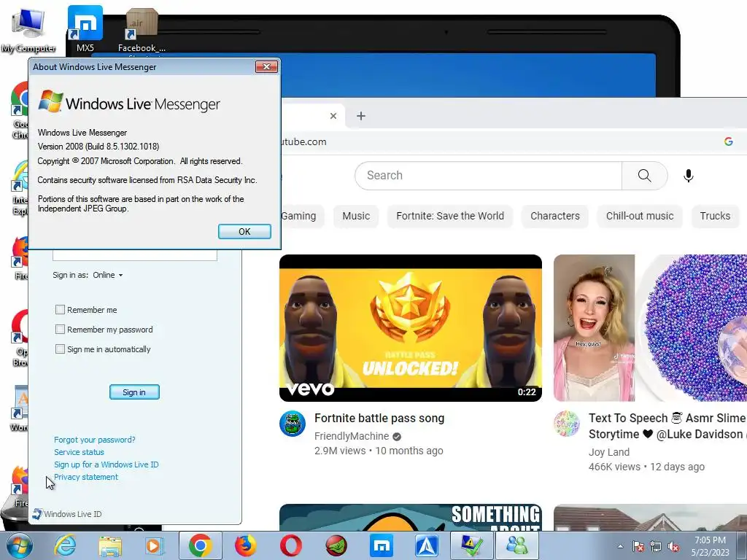Screen dimensions: 747x560
Task: Open the Service status link
Action: click(79, 452)
